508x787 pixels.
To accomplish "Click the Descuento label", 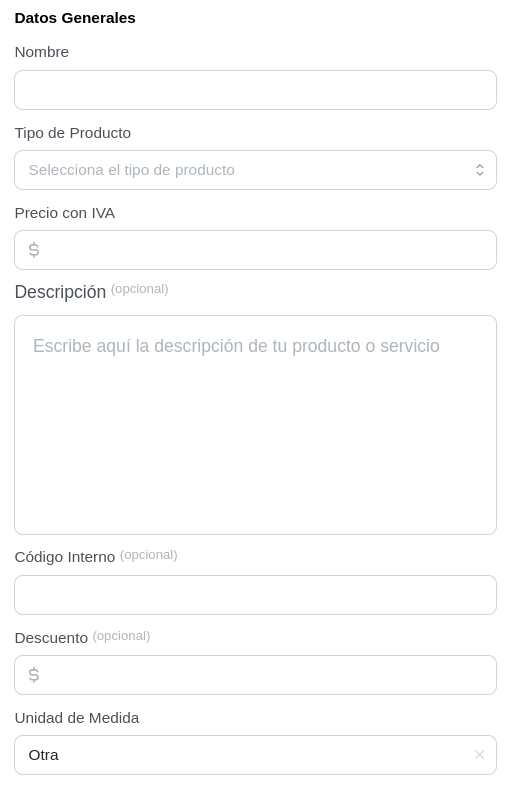I will 51,638.
